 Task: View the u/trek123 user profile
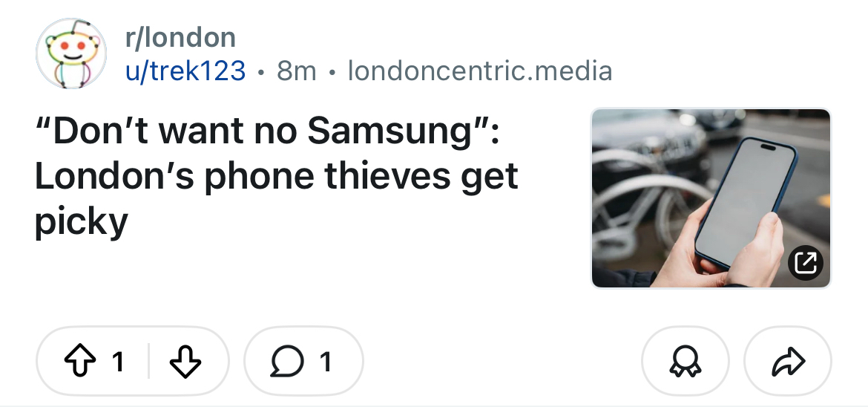pos(185,71)
